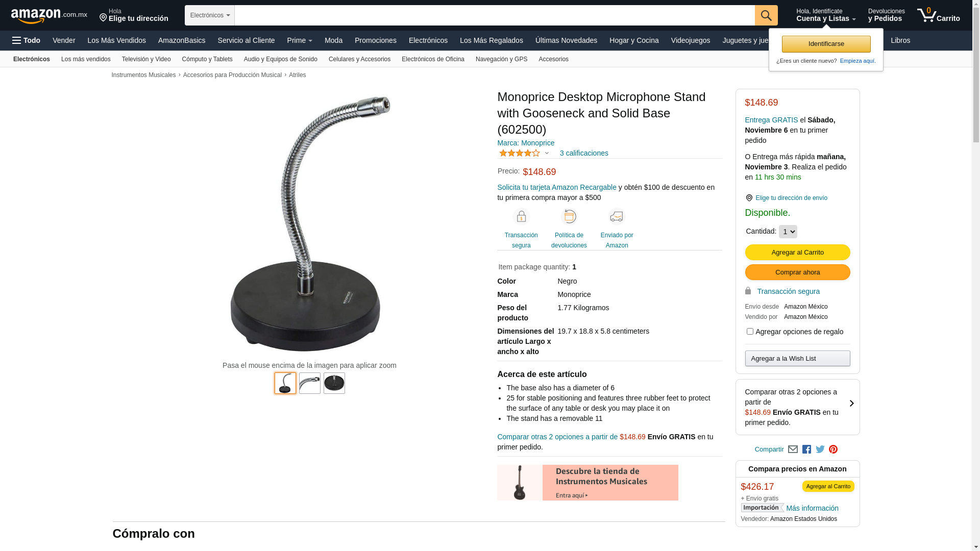Open the Cantidad quantity dropdown
Viewport: 980px width, 551px height.
point(788,232)
